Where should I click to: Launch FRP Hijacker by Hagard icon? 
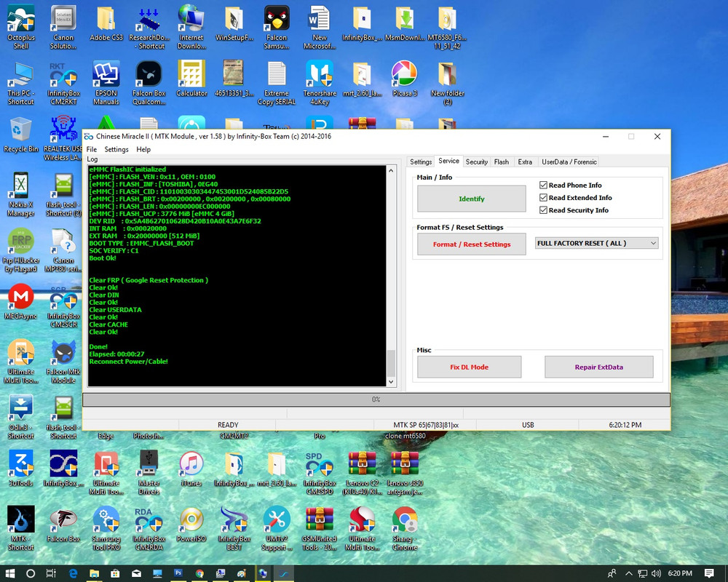coord(21,250)
